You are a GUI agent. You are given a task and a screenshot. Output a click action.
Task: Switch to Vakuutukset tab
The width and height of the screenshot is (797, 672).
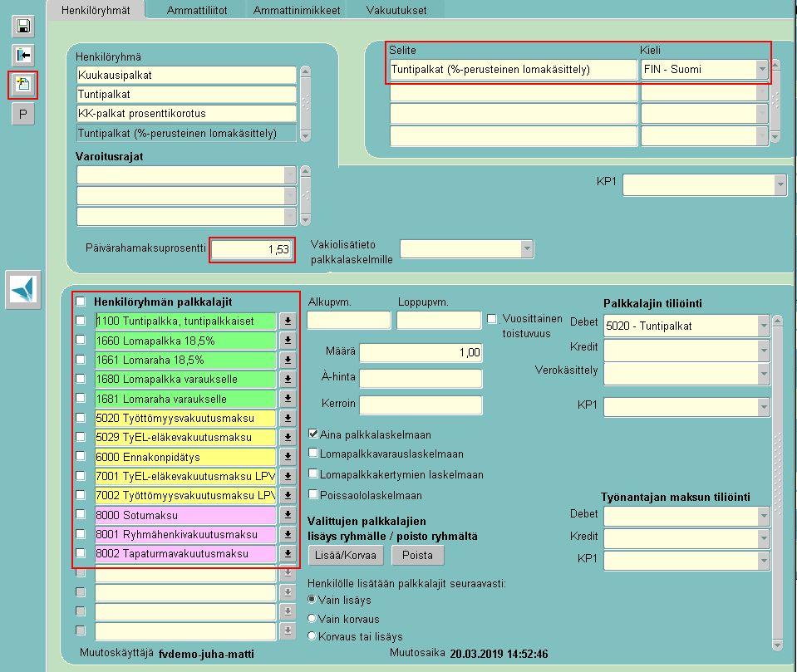(x=396, y=10)
